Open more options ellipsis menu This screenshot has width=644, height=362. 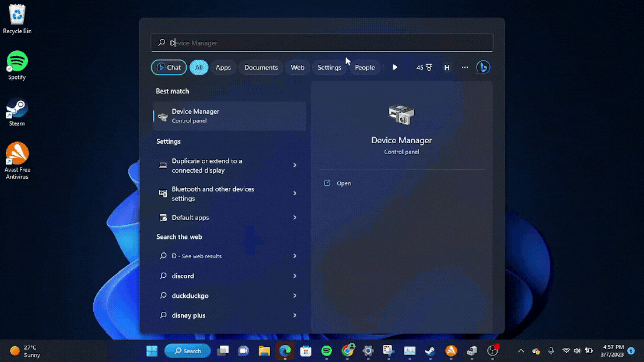tap(465, 67)
